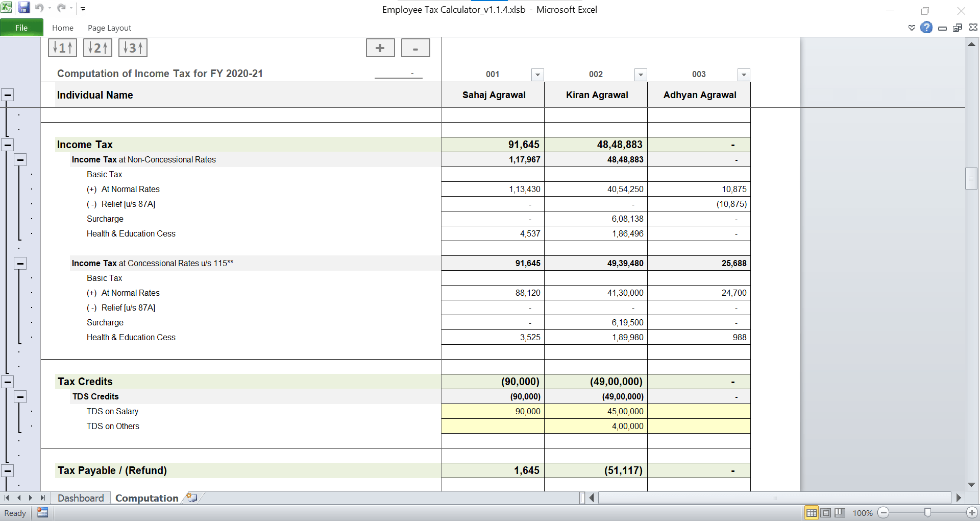Open the File tab
The height and width of the screenshot is (521, 980).
pos(21,28)
